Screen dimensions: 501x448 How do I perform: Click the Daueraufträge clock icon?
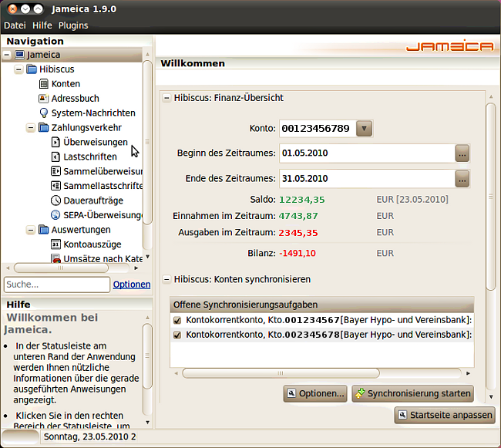[55, 200]
